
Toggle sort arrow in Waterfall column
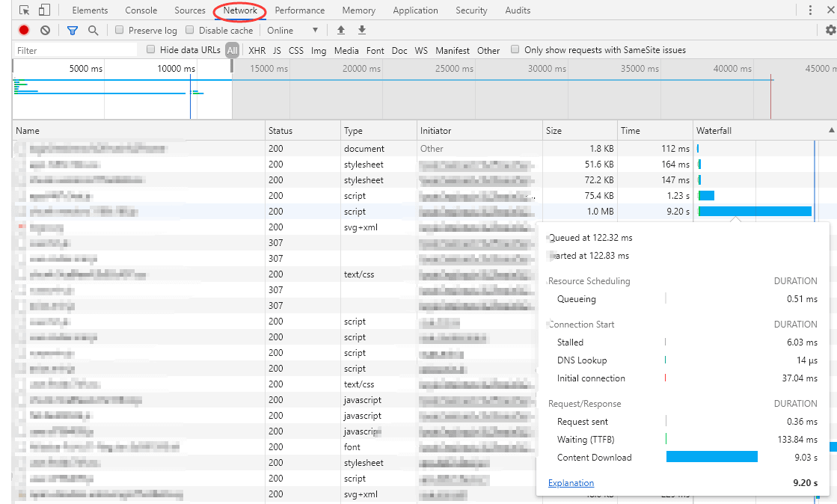(831, 130)
